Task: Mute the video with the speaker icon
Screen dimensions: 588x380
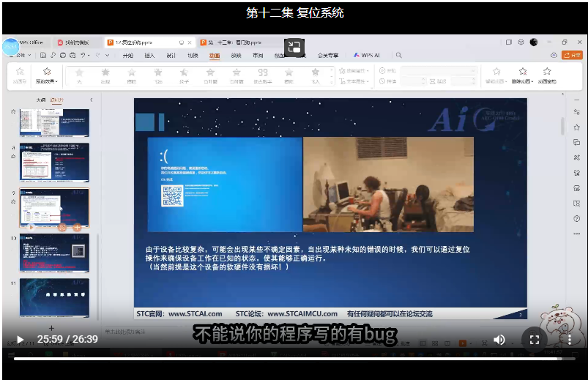Action: [499, 340]
